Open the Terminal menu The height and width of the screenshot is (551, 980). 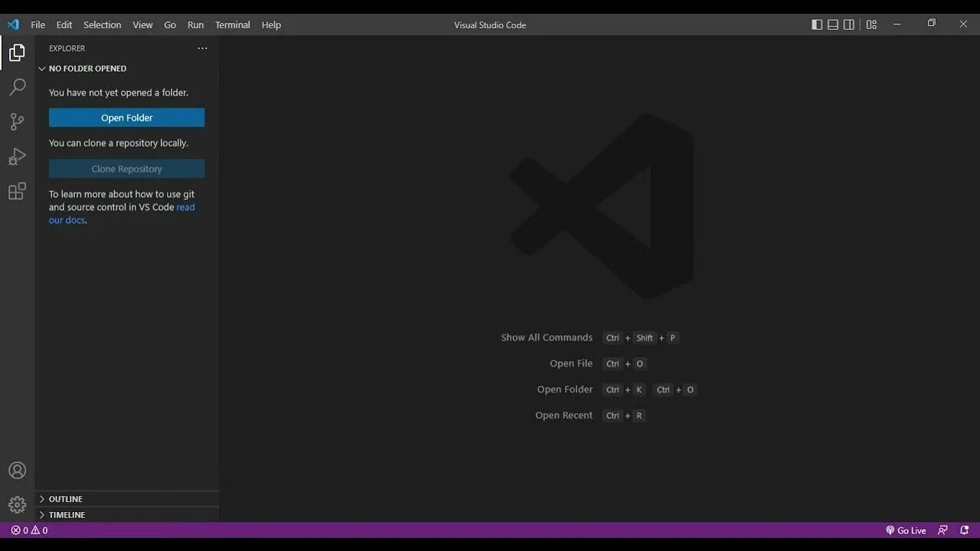pos(233,24)
